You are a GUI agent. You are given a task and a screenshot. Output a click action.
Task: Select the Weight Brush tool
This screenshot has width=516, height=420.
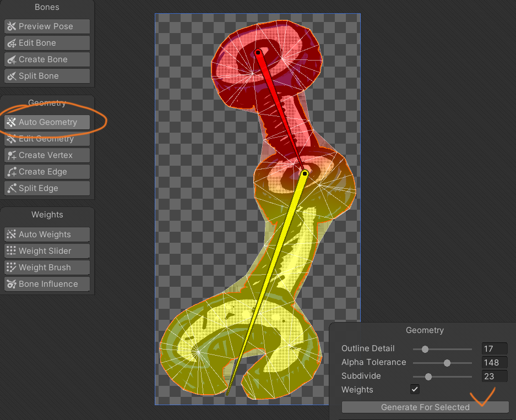[47, 268]
